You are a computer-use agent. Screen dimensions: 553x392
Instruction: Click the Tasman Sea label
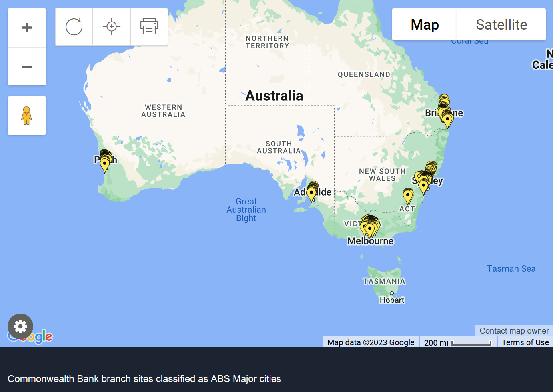tap(511, 268)
